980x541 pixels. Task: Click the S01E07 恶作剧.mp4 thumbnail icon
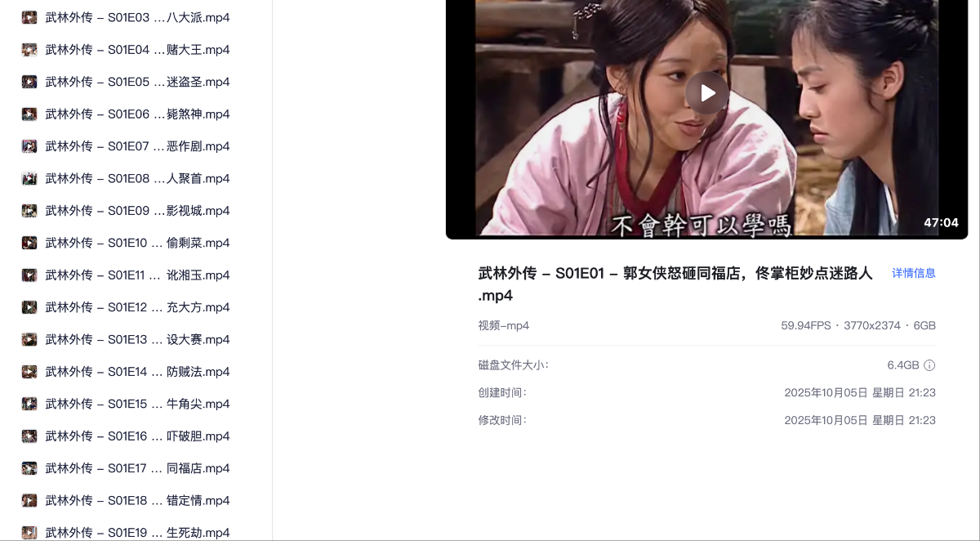tap(29, 146)
